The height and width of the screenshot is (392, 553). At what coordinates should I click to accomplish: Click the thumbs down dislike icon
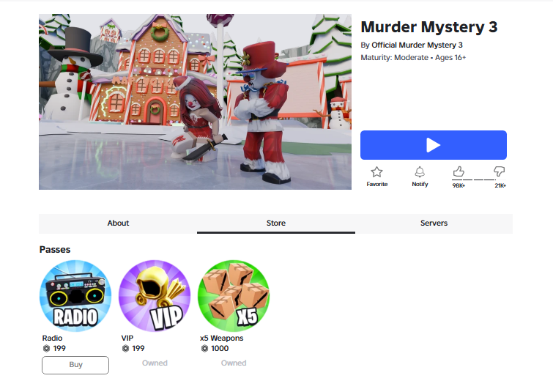499,171
